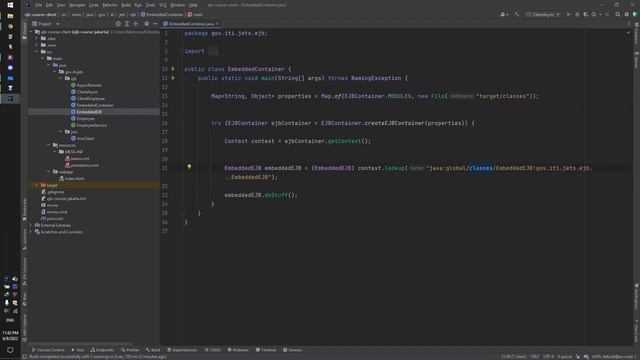Collapse the ejb-course-client root node
The image size is (640, 360).
tap(31, 32)
